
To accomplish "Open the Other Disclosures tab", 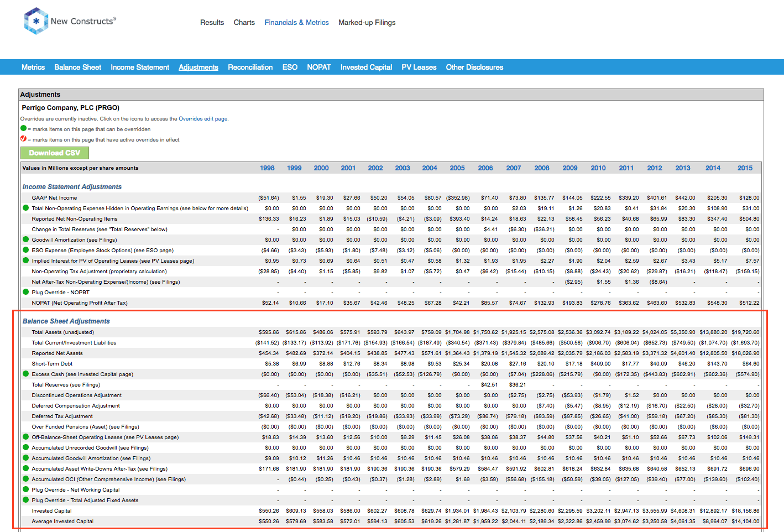I will pyautogui.click(x=474, y=67).
